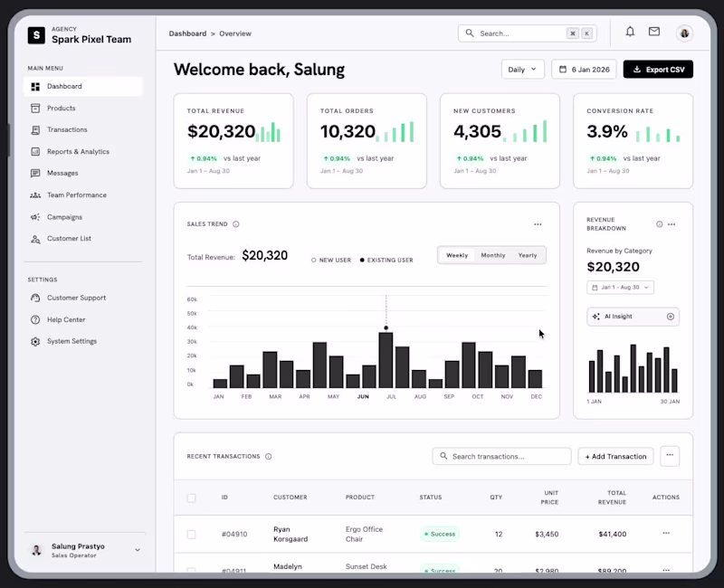This screenshot has width=724, height=588.
Task: Open the Daily period dropdown
Action: point(523,70)
